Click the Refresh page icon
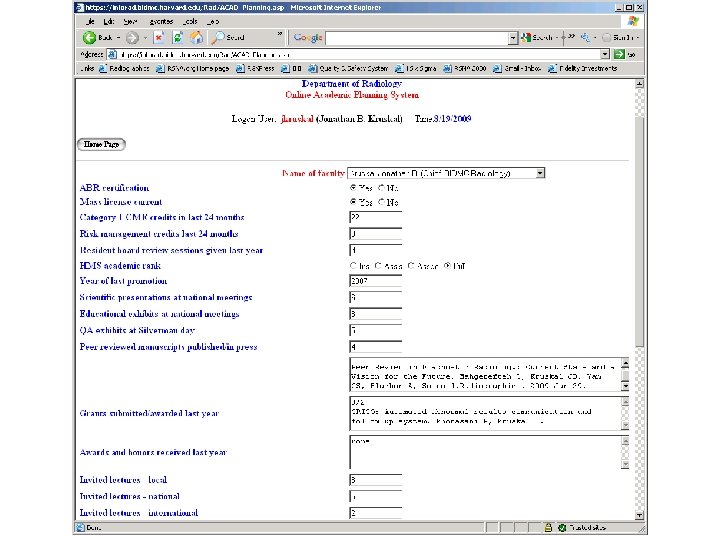The width and height of the screenshot is (720, 540). pos(178,38)
